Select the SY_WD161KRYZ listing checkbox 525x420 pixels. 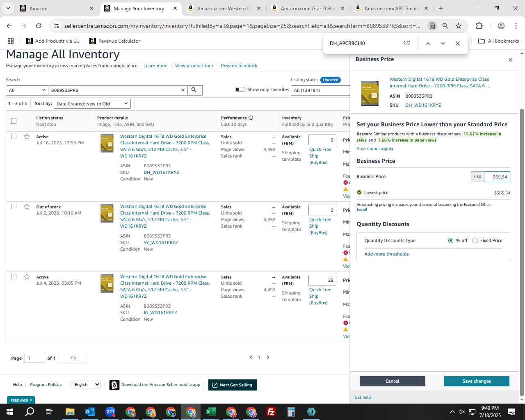[14, 207]
